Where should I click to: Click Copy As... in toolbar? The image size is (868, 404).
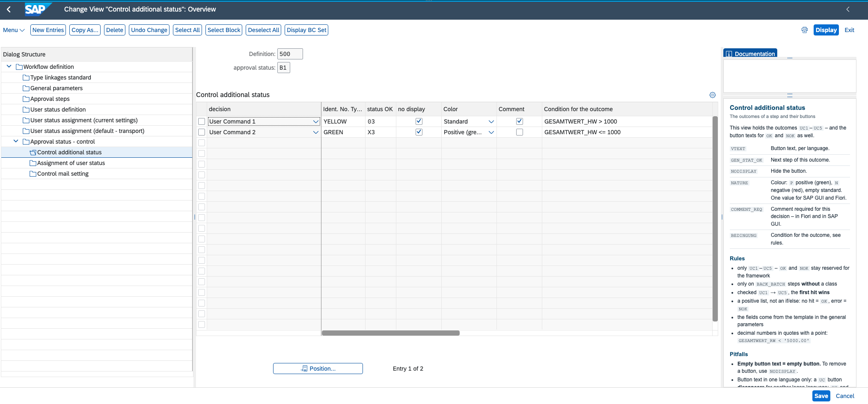85,30
